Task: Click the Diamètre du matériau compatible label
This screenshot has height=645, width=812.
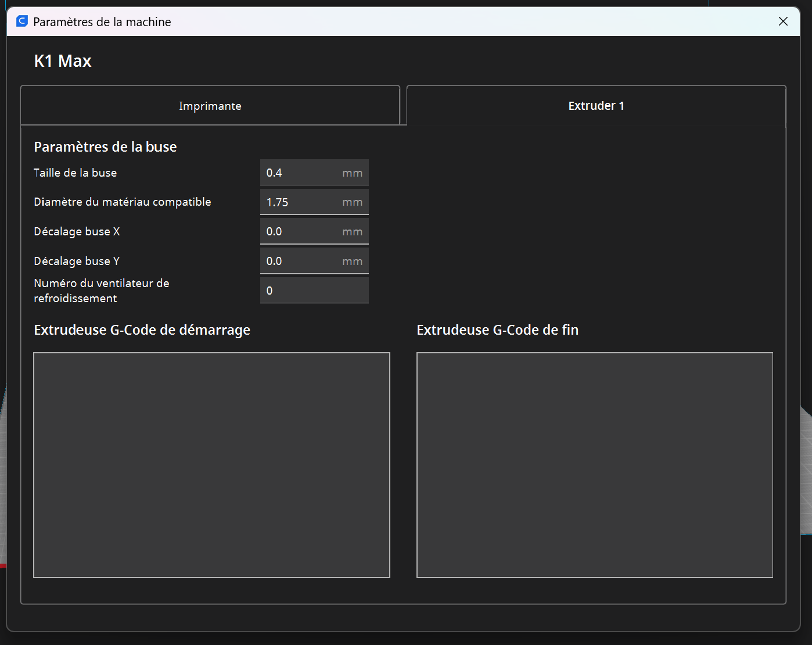Action: (x=123, y=202)
